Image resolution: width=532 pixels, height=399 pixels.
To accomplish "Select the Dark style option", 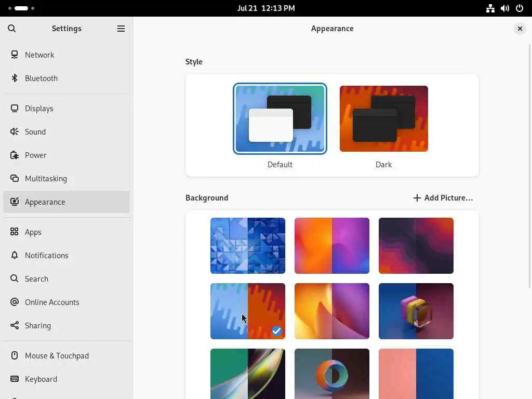I will point(384,119).
